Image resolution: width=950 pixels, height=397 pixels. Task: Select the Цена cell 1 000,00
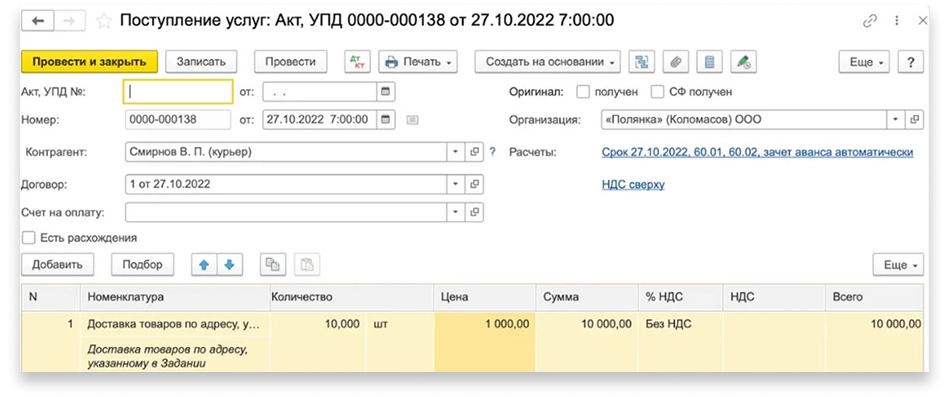(x=485, y=324)
